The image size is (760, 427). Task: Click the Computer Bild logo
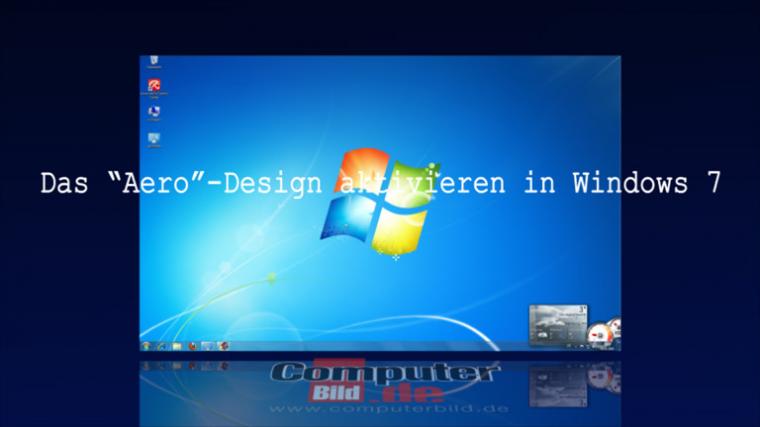[383, 381]
